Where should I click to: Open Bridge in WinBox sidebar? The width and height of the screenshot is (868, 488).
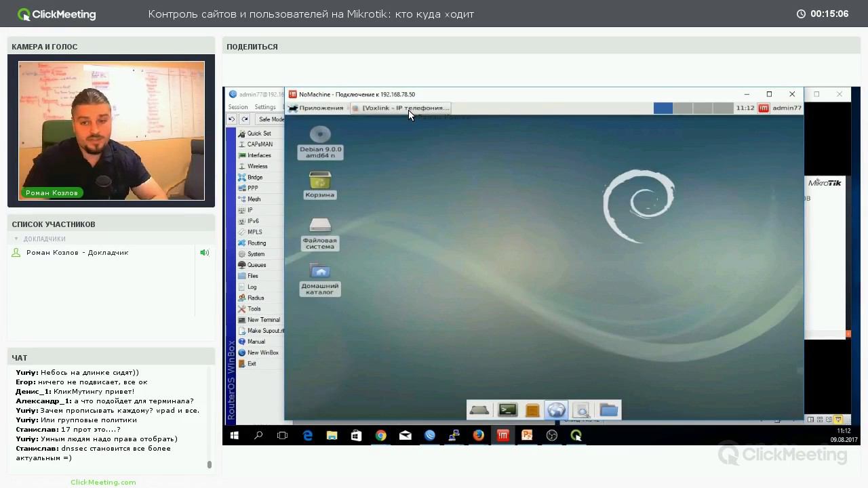255,178
